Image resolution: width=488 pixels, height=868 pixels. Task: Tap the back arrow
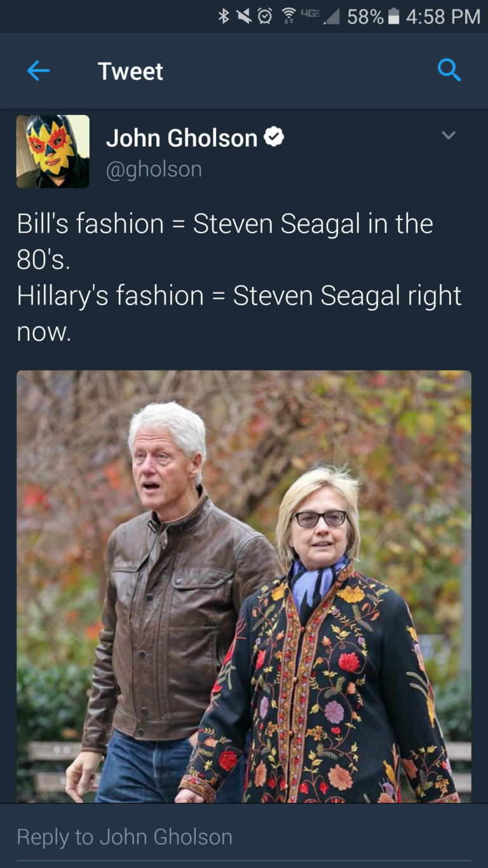(x=38, y=71)
